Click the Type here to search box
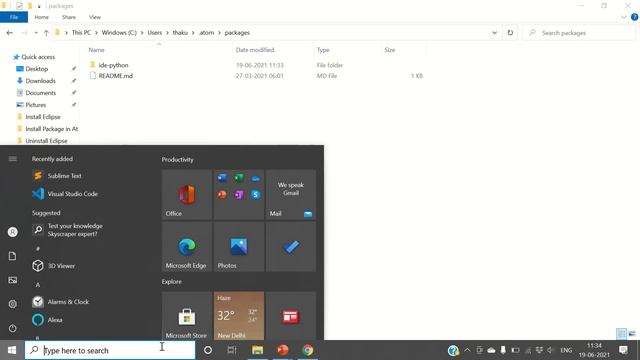This screenshot has height=360, width=640. click(x=110, y=350)
